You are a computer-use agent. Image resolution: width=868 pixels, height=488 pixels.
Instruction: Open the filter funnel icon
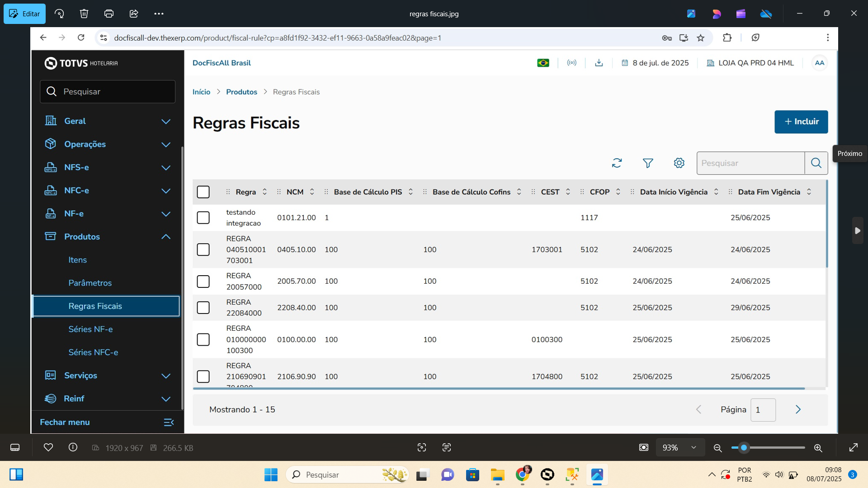click(648, 163)
